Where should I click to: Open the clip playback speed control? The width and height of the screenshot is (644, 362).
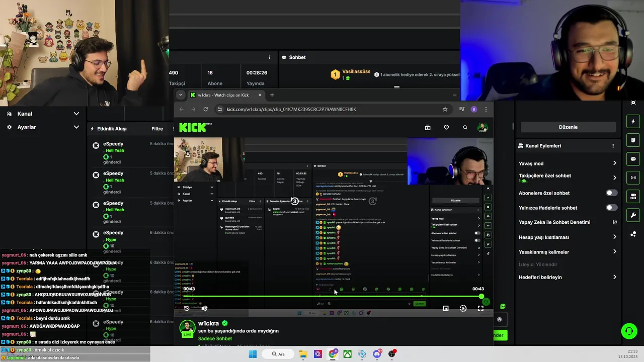(463, 308)
